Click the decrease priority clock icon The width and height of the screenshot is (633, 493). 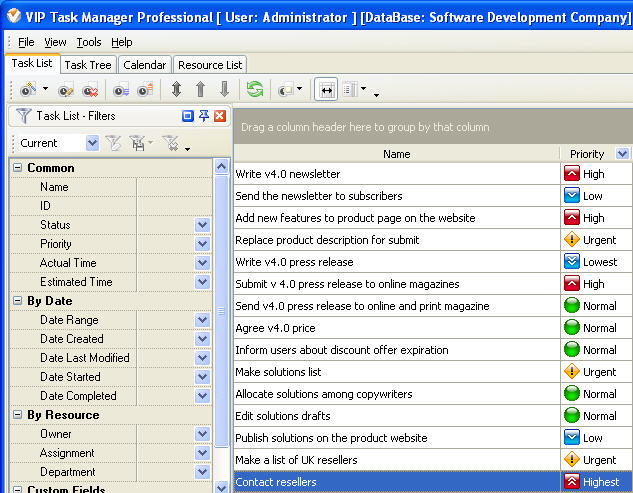[121, 90]
